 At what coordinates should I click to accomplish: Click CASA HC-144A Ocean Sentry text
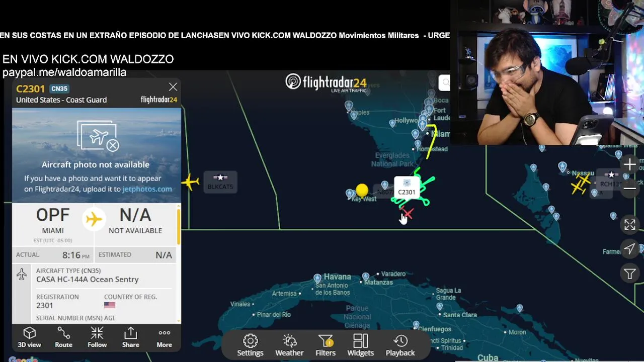tap(88, 280)
